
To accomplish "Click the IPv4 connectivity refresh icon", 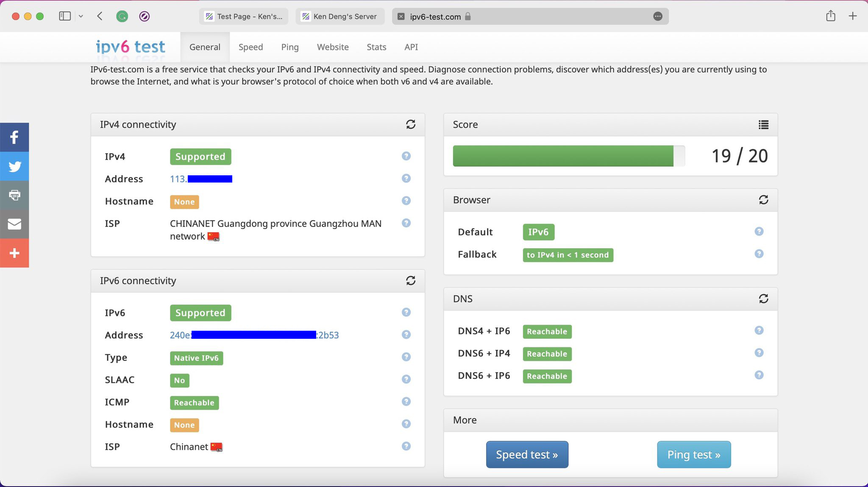I will tap(411, 125).
